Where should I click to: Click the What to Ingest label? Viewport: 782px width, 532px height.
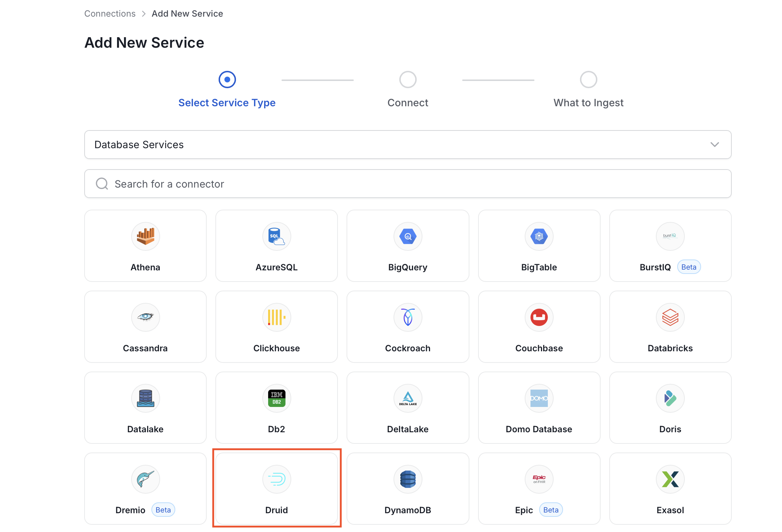tap(589, 103)
